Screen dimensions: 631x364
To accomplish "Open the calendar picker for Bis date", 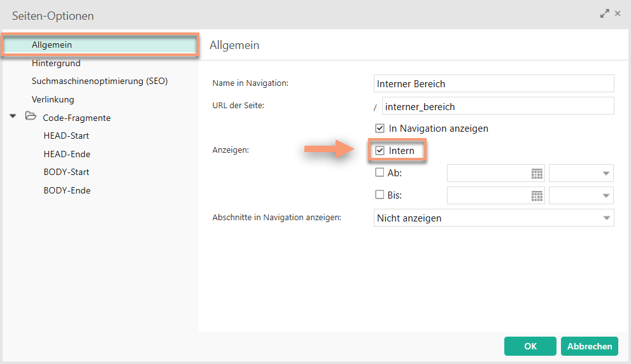I will click(537, 196).
